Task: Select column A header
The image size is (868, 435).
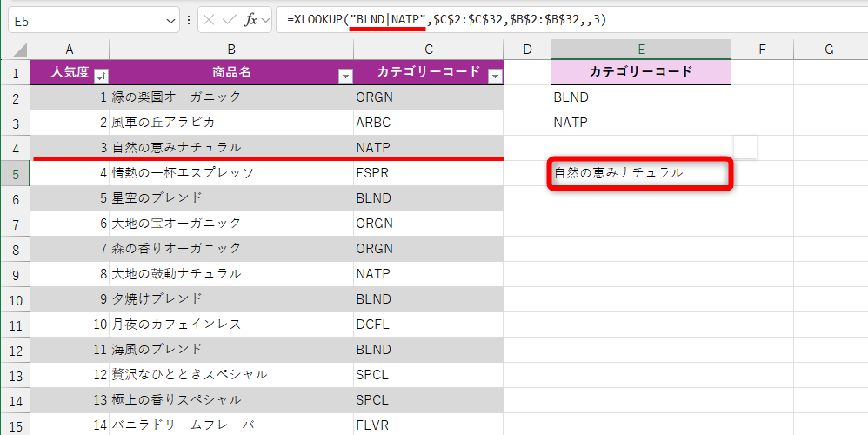Action: point(70,50)
